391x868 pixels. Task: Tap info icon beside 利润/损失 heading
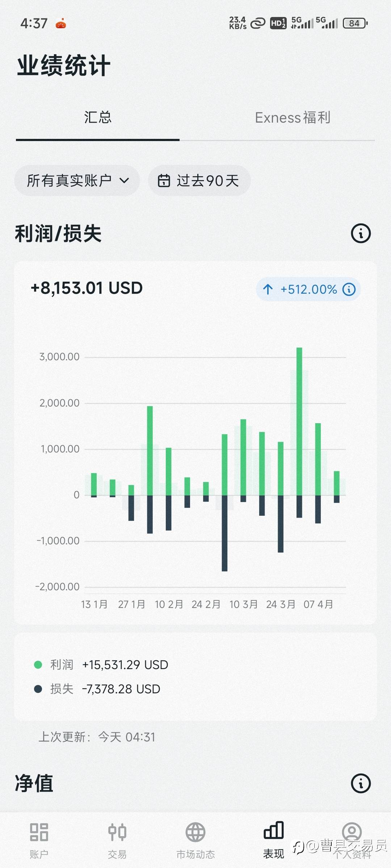(x=361, y=233)
